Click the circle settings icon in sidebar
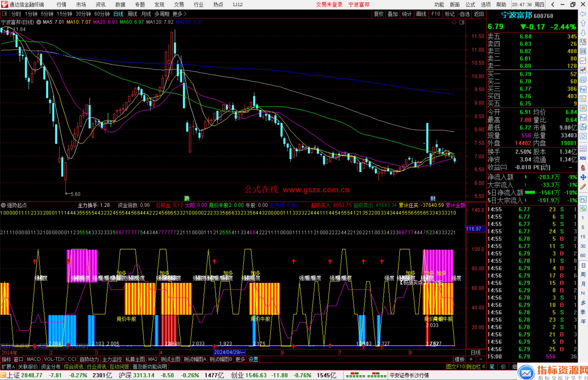 pyautogui.click(x=583, y=136)
